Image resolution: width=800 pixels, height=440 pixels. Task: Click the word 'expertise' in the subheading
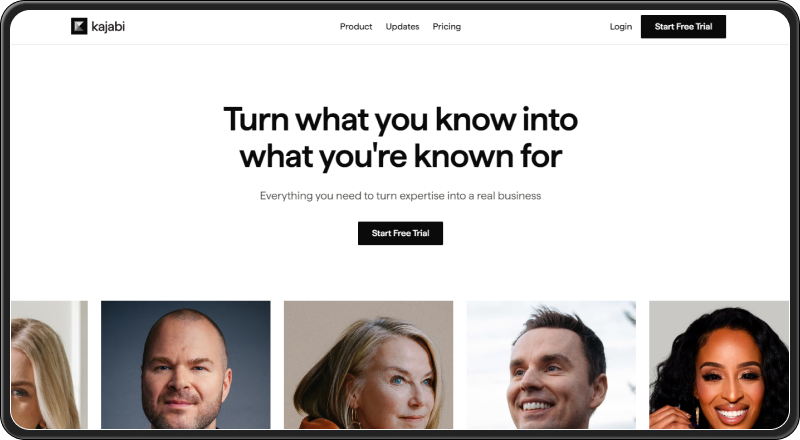click(421, 196)
